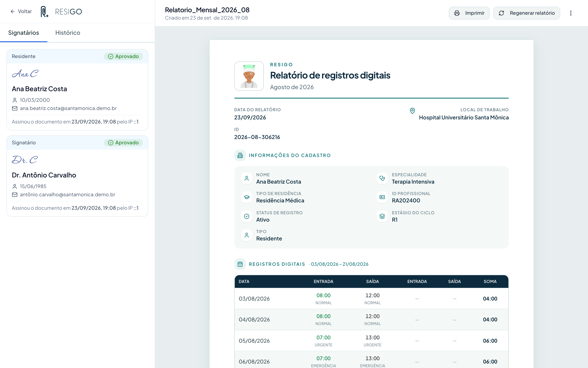Click the Residência Médica value
588x368 pixels.
click(x=280, y=201)
